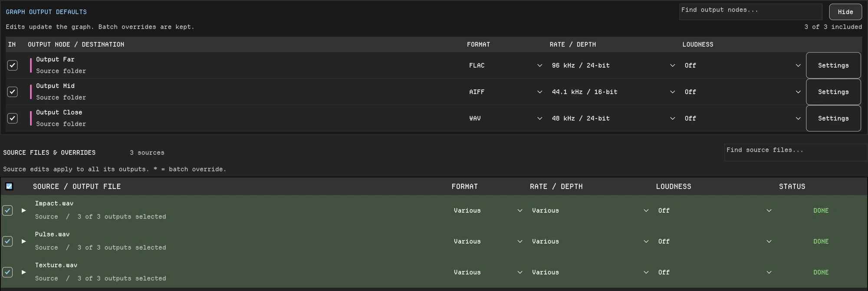Select the Output Mid node name

[x=55, y=86]
